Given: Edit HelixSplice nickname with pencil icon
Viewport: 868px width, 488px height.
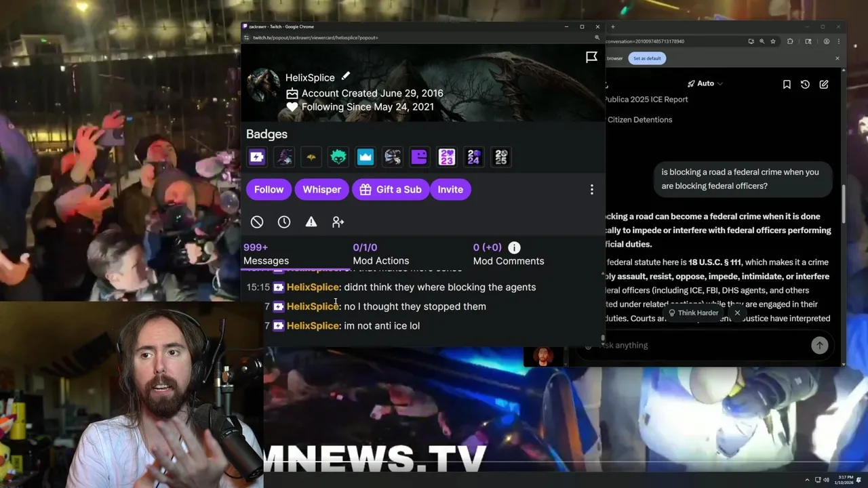Looking at the screenshot, I should pos(345,77).
